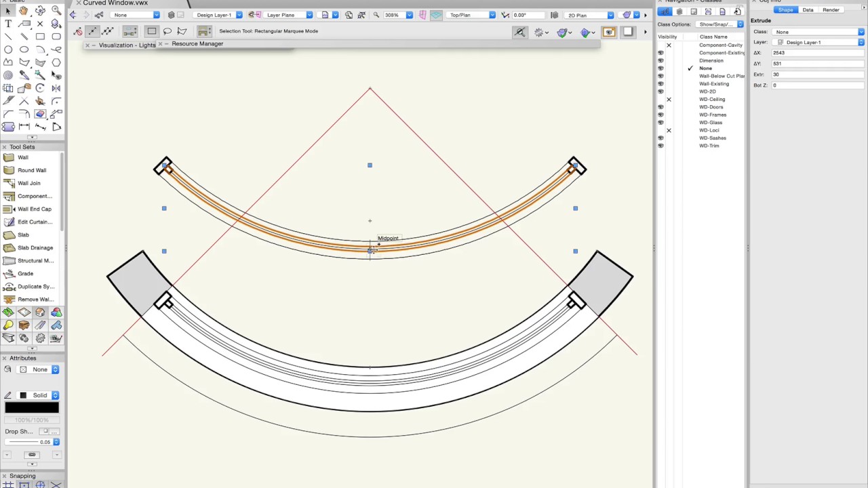Screen dimensions: 868x488
Task: Edit the rotation angle field 0.00°
Action: (x=530, y=15)
